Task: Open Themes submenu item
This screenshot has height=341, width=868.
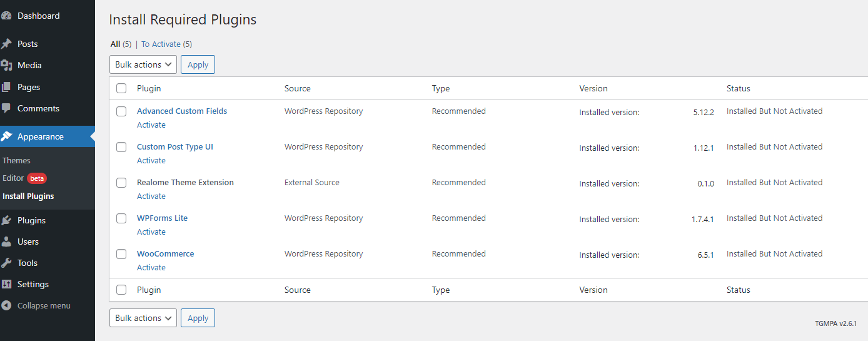Action: 17,161
